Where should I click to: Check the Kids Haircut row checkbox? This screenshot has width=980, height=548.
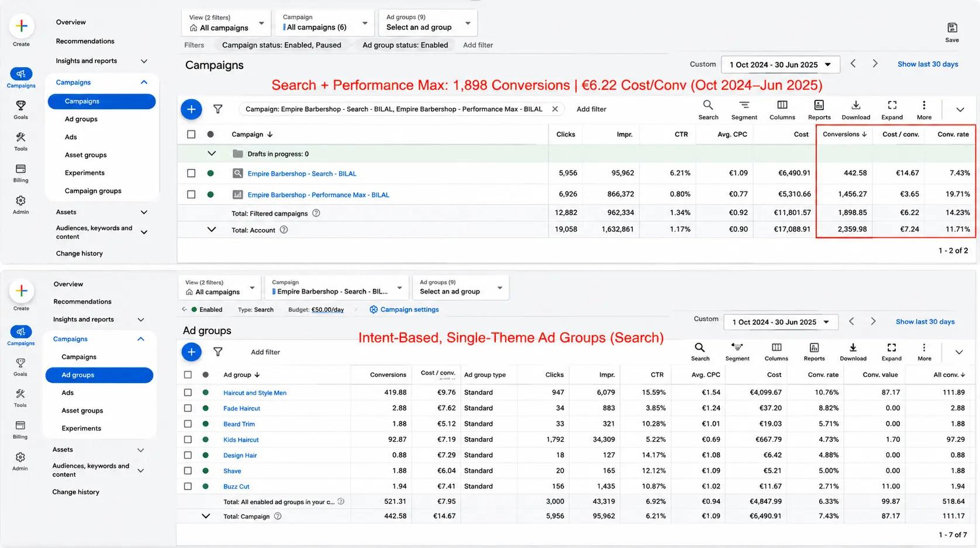188,439
